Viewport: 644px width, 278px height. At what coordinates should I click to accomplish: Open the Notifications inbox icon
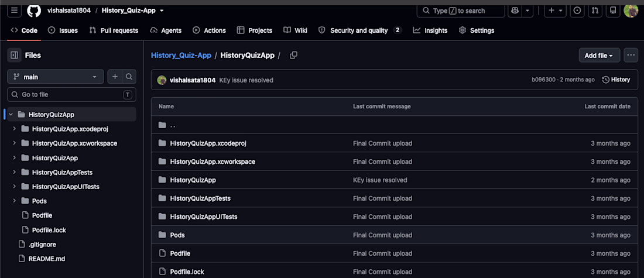[613, 11]
